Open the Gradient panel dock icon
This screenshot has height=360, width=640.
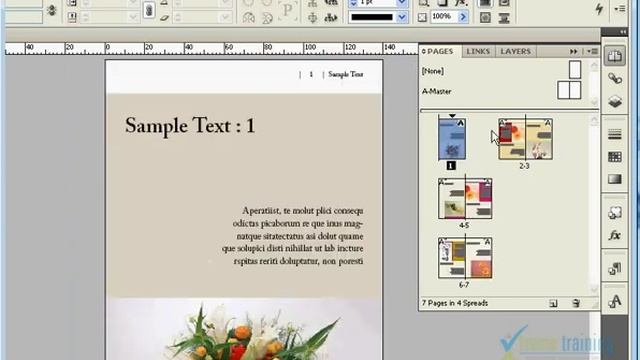coord(615,179)
